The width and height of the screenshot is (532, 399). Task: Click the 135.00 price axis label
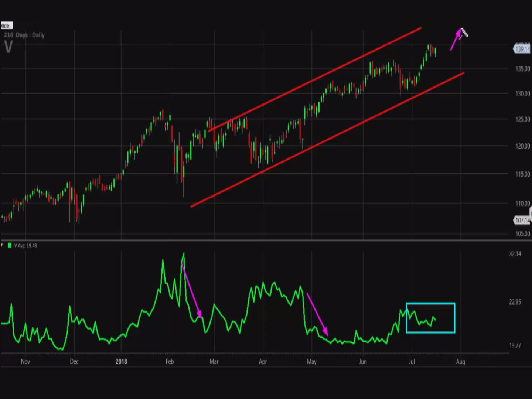[522, 69]
